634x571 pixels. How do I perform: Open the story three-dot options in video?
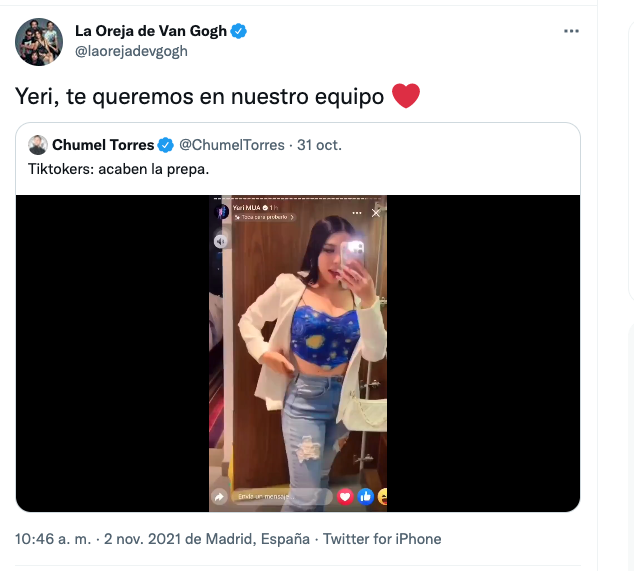[357, 213]
